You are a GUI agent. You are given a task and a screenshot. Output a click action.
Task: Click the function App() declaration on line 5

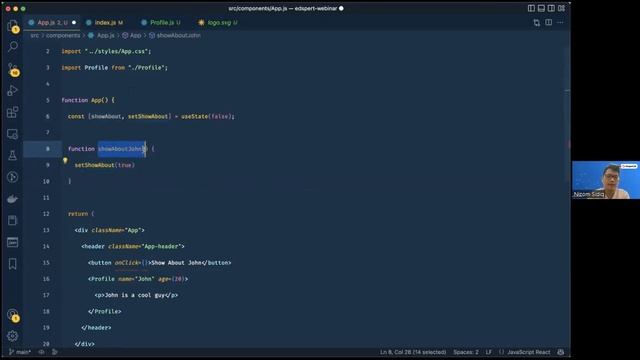tap(88, 100)
